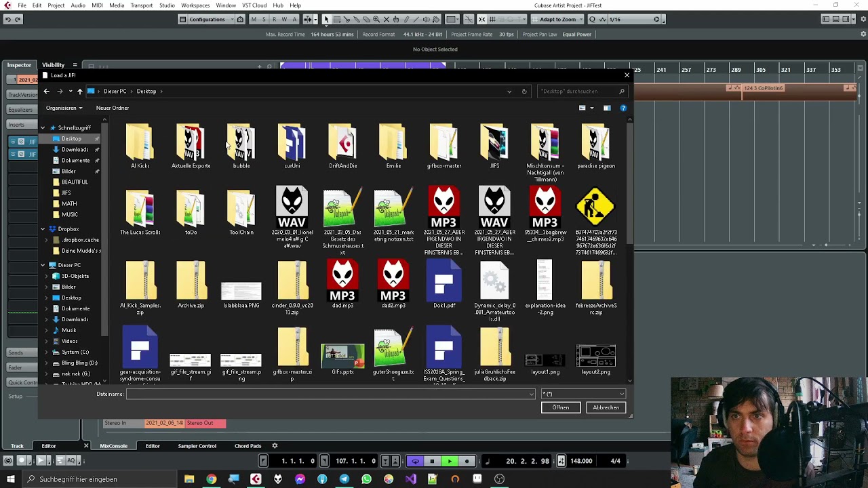This screenshot has width=868, height=488.
Task: Click the Dateiname input field
Action: click(x=330, y=394)
